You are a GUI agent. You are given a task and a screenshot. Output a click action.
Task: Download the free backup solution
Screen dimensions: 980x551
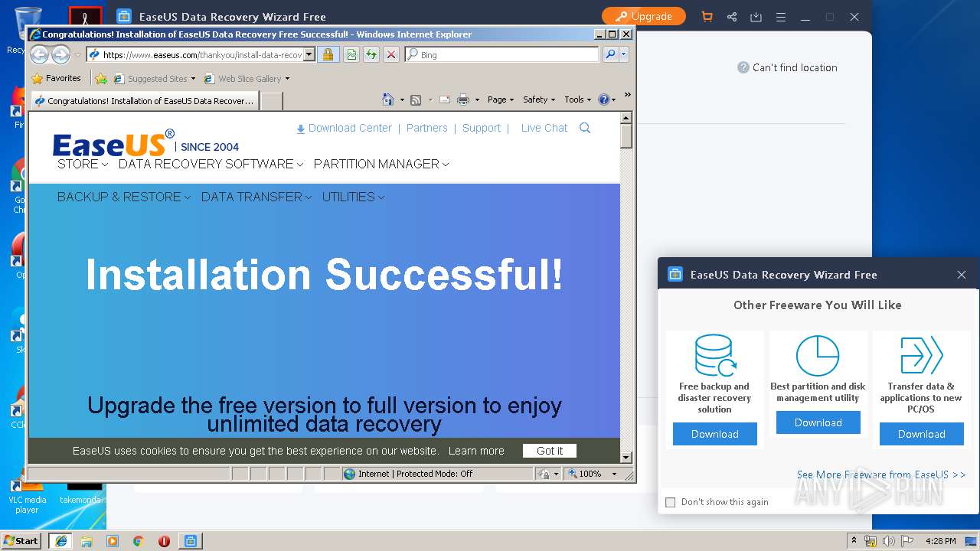pos(715,434)
